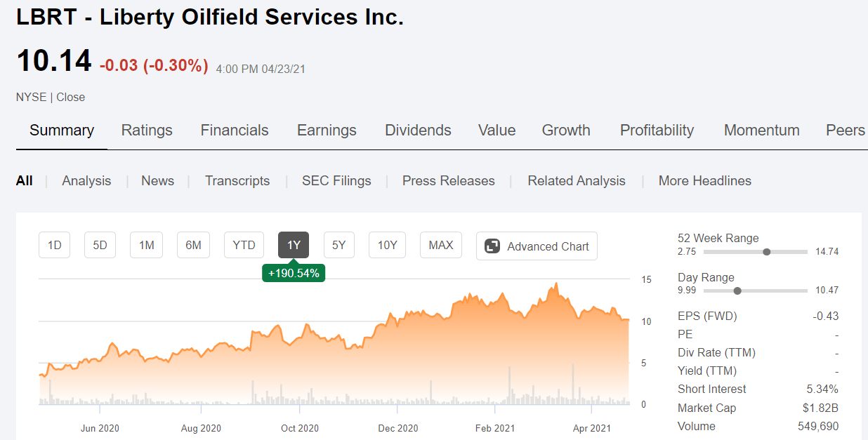View the Profitability tab

click(x=657, y=131)
